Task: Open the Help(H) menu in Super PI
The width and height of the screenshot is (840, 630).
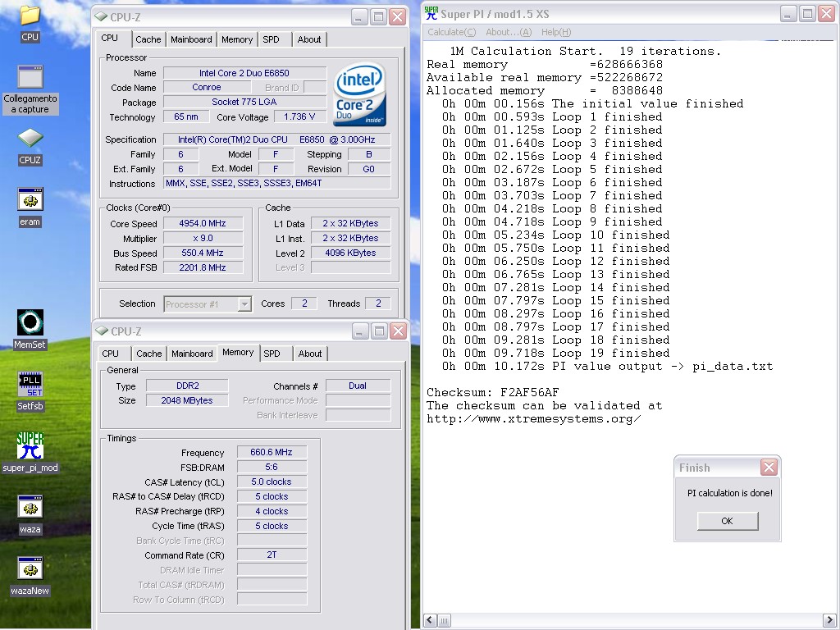Action: (x=556, y=32)
